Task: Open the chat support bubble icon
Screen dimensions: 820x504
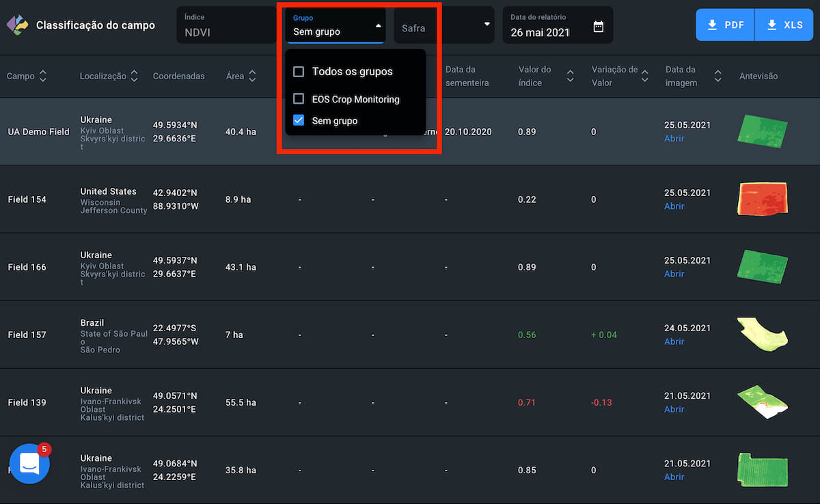Action: point(29,464)
